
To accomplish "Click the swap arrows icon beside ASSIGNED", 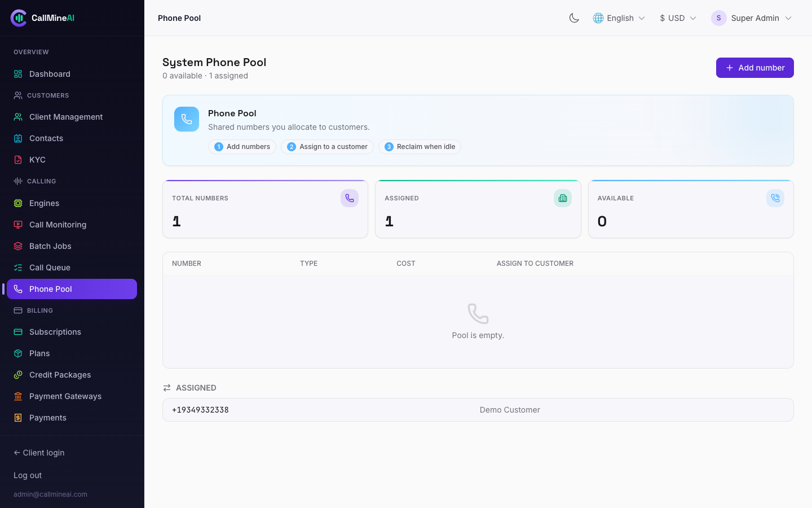I will coord(167,388).
